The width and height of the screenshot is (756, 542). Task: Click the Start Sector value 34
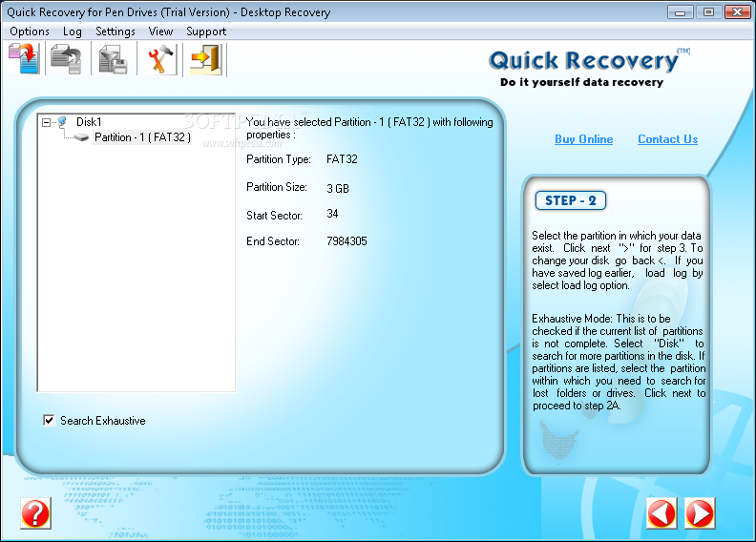pos(332,214)
